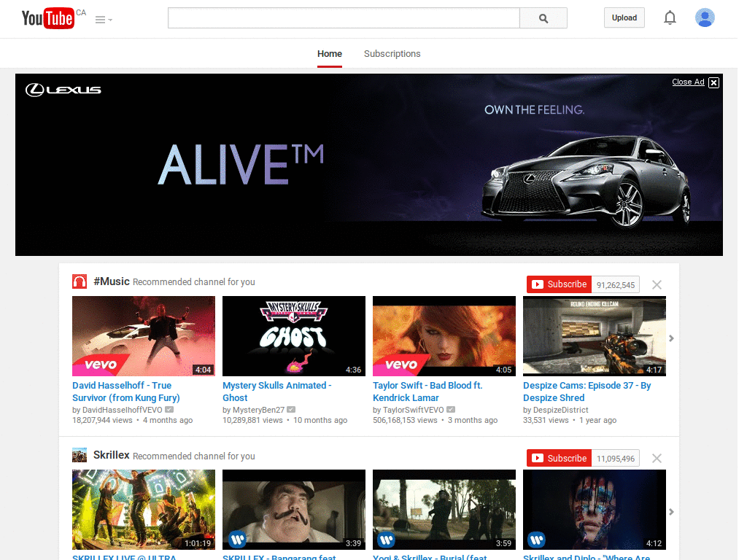
Task: Open Mystery Skulls Animated - Ghost title
Action: click(276, 392)
